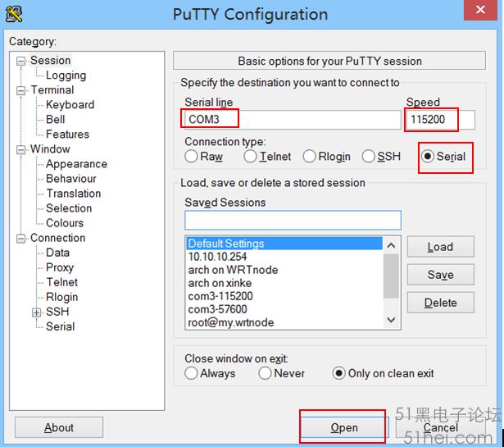Open the Terminal category
504x447 pixels.
pos(52,90)
